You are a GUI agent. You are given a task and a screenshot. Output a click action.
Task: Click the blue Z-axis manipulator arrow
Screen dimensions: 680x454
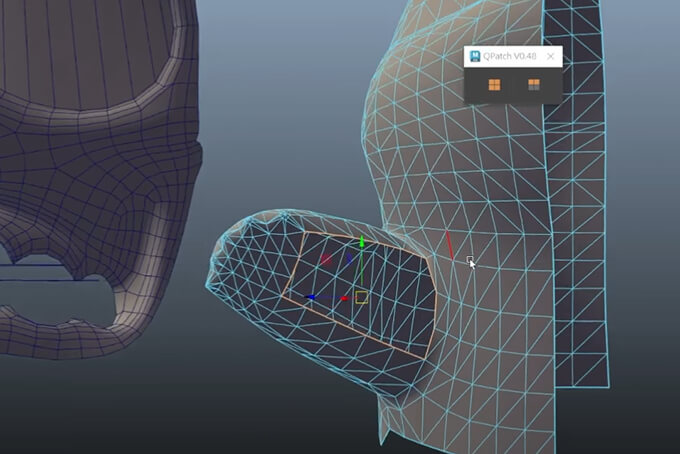(x=309, y=297)
